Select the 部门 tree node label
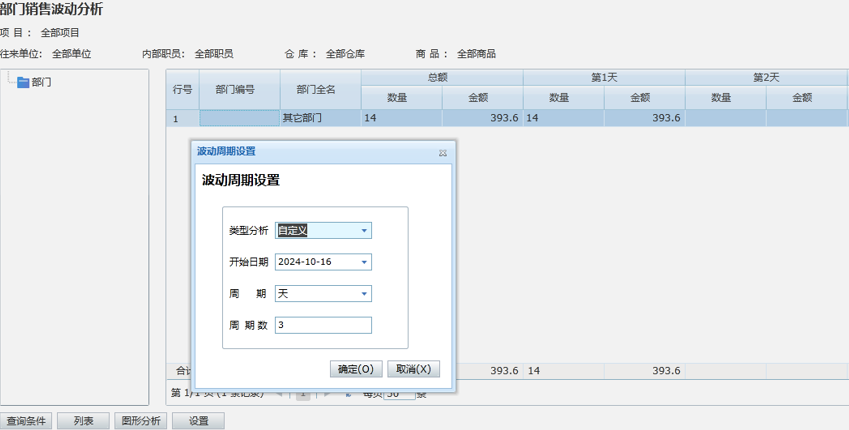849x430 pixels. coord(41,83)
